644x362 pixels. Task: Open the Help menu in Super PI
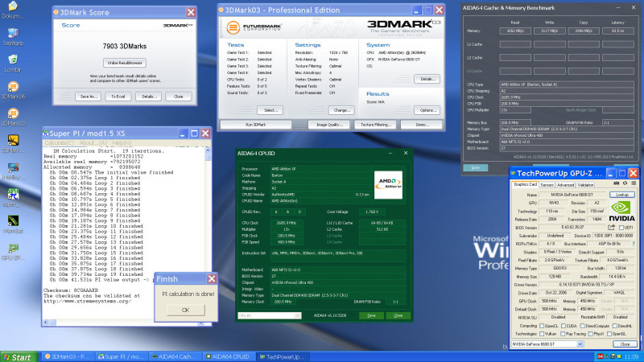[x=122, y=143]
